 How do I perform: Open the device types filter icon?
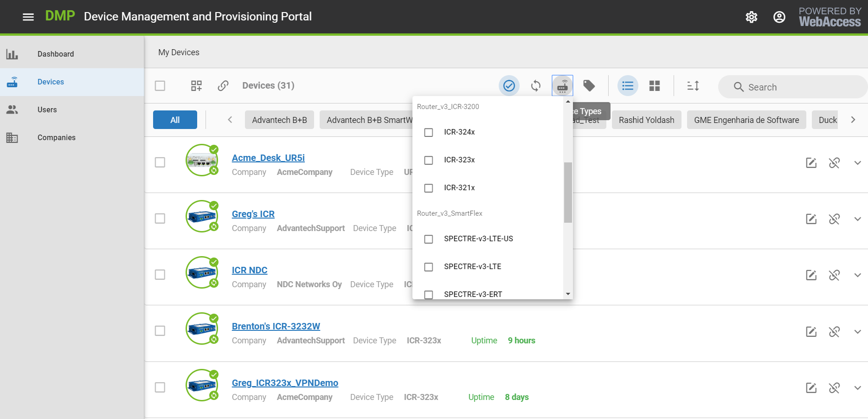(562, 86)
